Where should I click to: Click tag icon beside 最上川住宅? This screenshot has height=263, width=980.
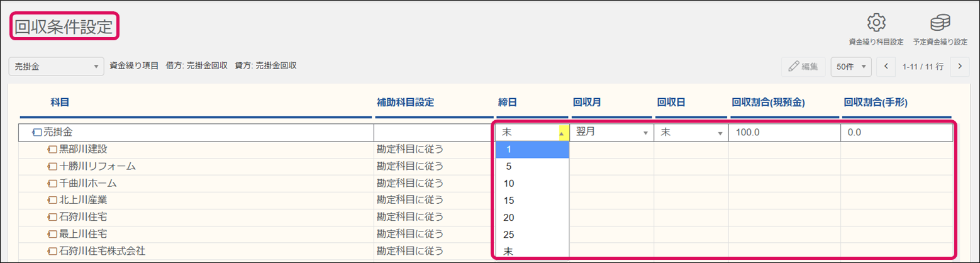click(x=53, y=235)
